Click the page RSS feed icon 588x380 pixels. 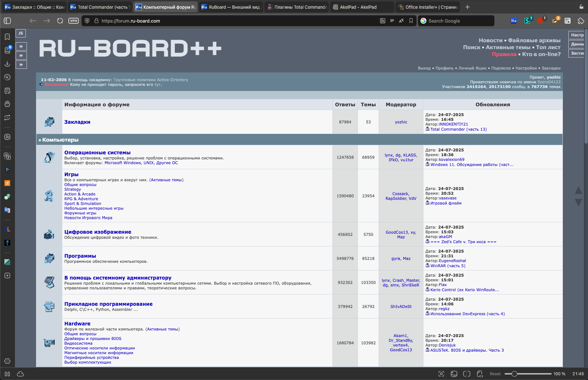(383, 21)
